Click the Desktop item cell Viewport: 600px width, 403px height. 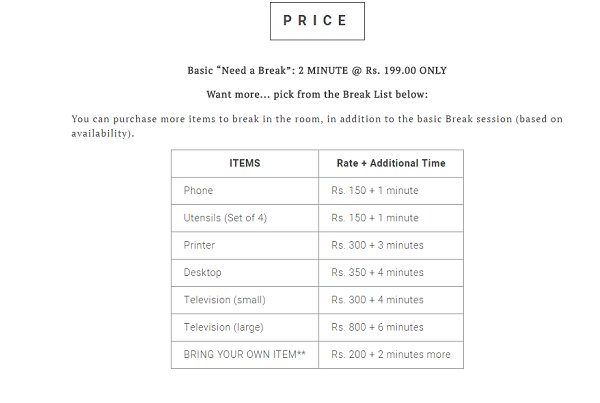[x=245, y=273]
